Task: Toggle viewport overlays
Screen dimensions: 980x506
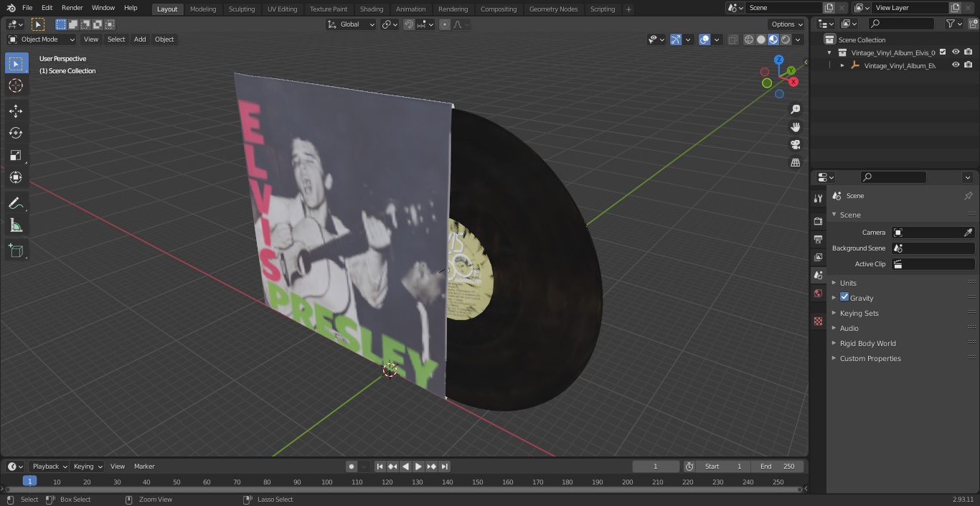Action: pyautogui.click(x=705, y=39)
